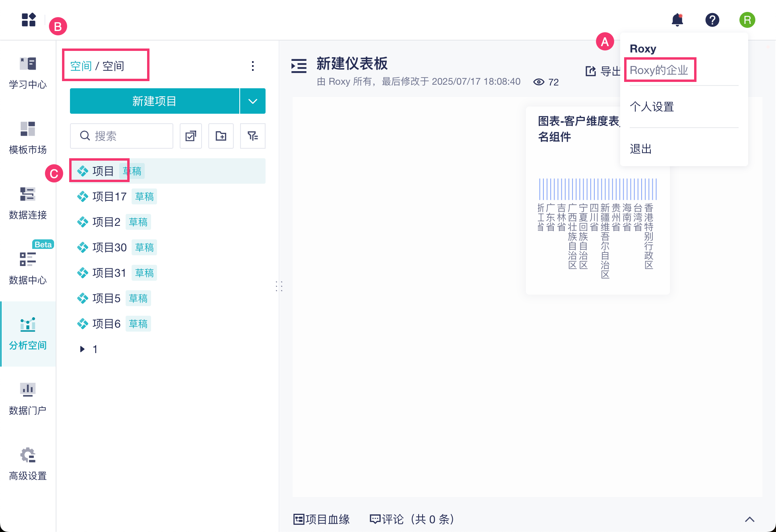Click the help question mark icon
The height and width of the screenshot is (532, 776).
[712, 19]
